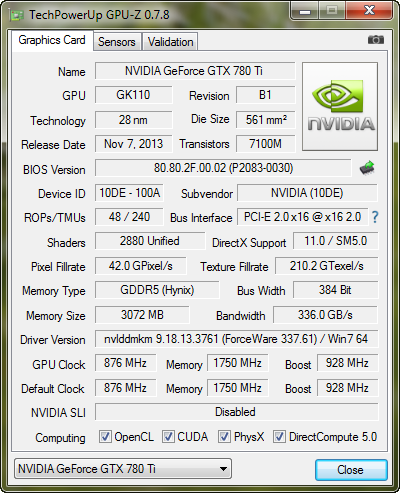The height and width of the screenshot is (493, 400).
Task: Click the Bus Width value 384 Bit
Action: 336,290
